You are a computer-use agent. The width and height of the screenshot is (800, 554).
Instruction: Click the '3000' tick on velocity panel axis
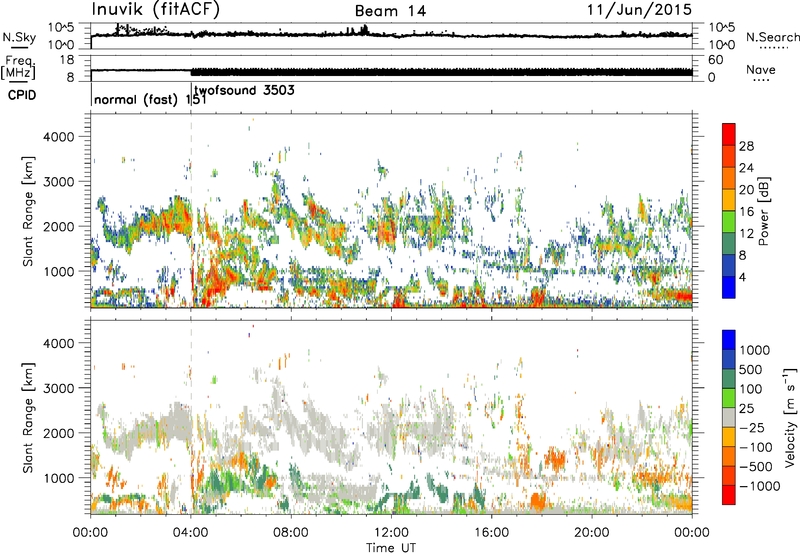(x=59, y=388)
